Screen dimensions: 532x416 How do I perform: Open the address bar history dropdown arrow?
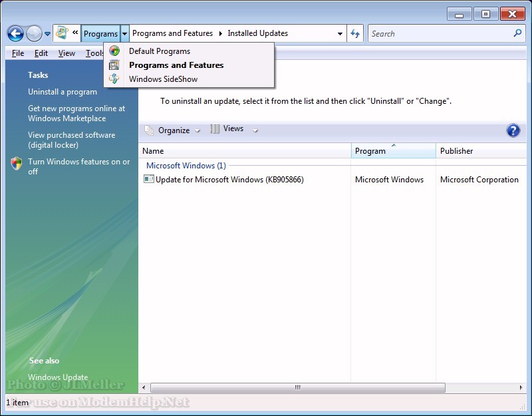click(340, 33)
